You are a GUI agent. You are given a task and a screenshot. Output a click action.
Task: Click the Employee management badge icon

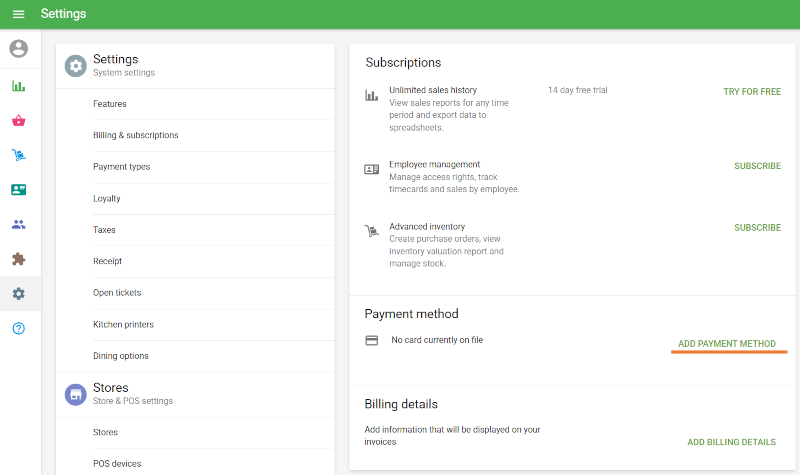371,169
